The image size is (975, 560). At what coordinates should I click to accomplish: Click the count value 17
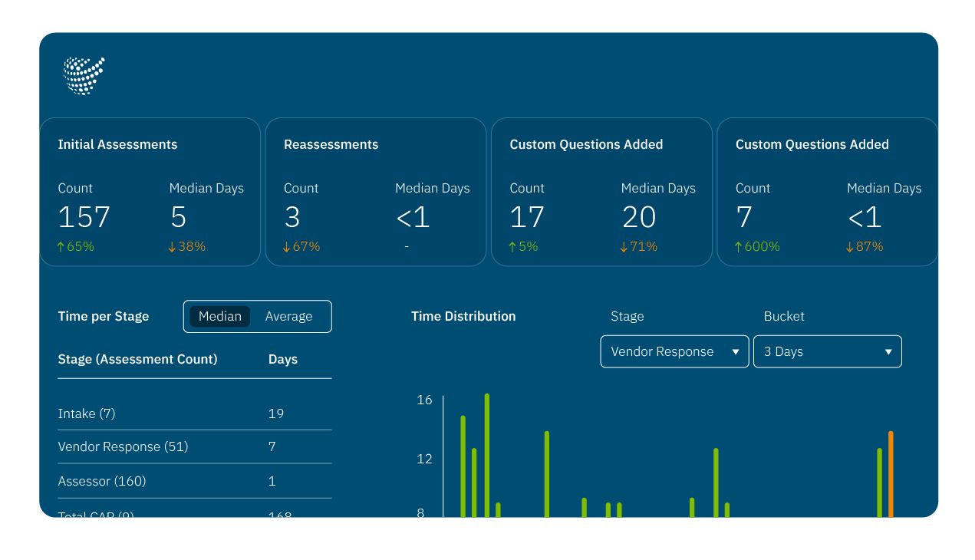pyautogui.click(x=527, y=217)
